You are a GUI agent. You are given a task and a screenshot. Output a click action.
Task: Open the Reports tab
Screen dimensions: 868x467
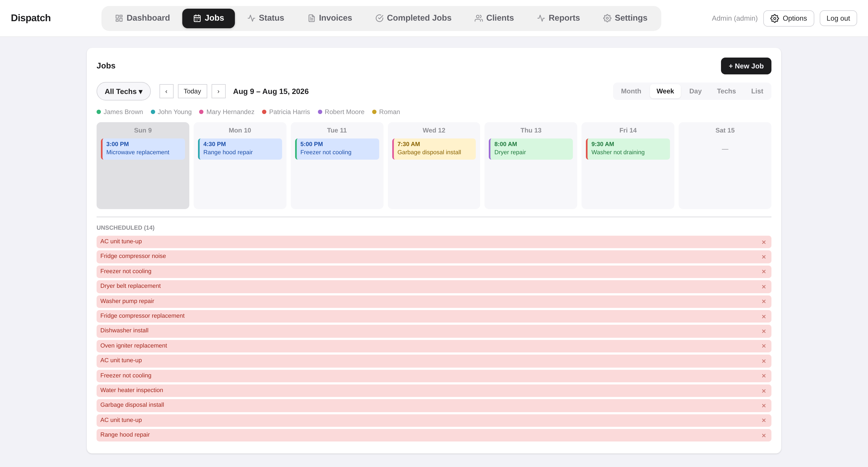559,18
